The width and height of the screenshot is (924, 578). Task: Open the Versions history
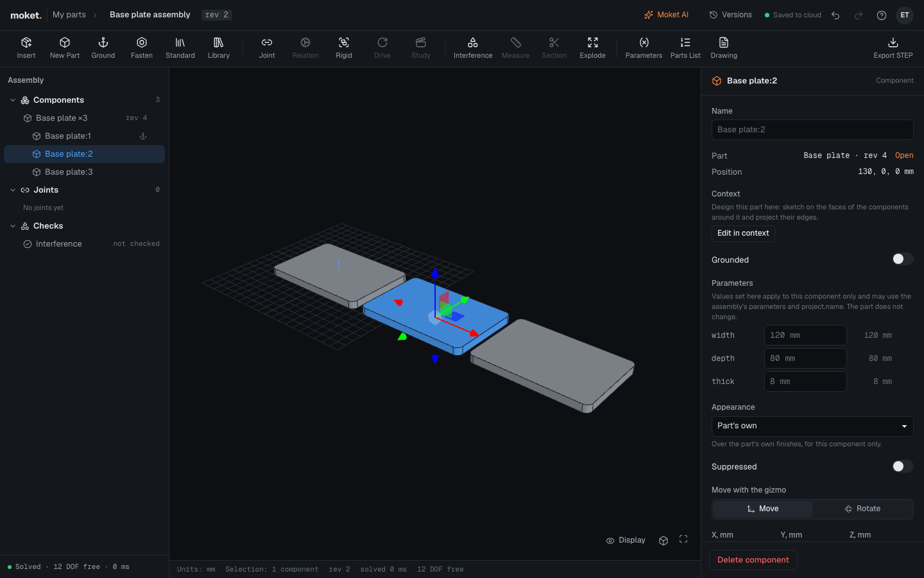coord(730,15)
